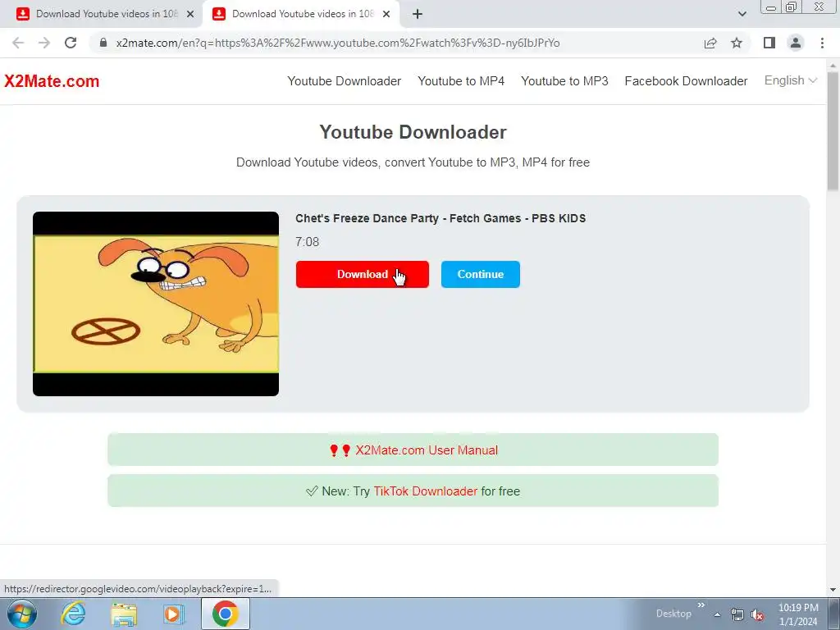
Task: Open File Explorer from taskbar
Action: (124, 614)
